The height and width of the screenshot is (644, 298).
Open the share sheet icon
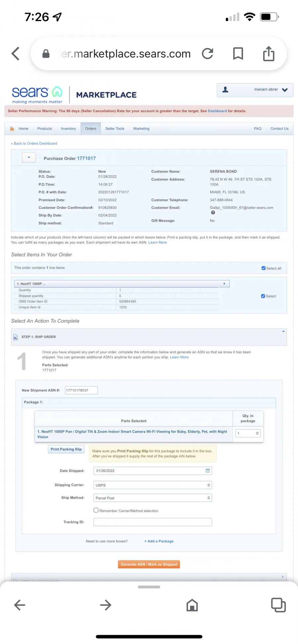coord(269,53)
